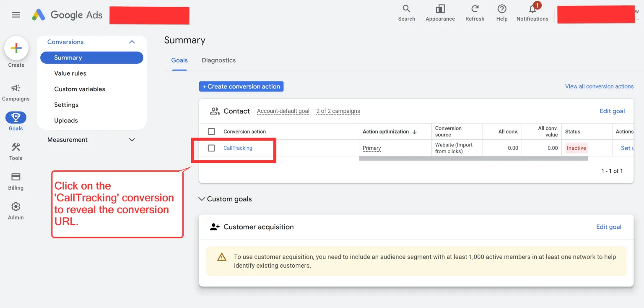
Task: Open the Appearance settings icon
Action: coord(440,13)
